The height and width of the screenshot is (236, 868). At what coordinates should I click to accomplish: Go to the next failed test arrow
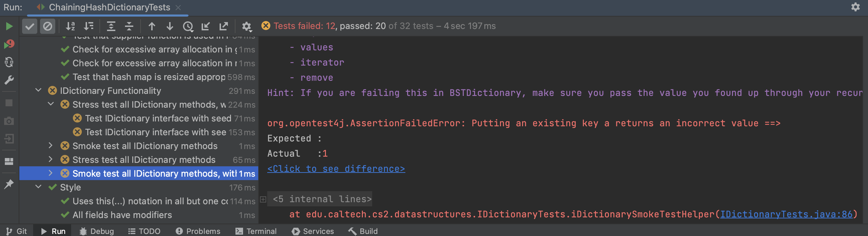coord(170,26)
